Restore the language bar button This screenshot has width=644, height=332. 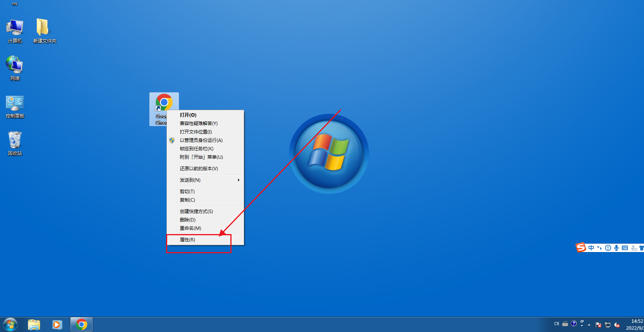pyautogui.click(x=582, y=321)
